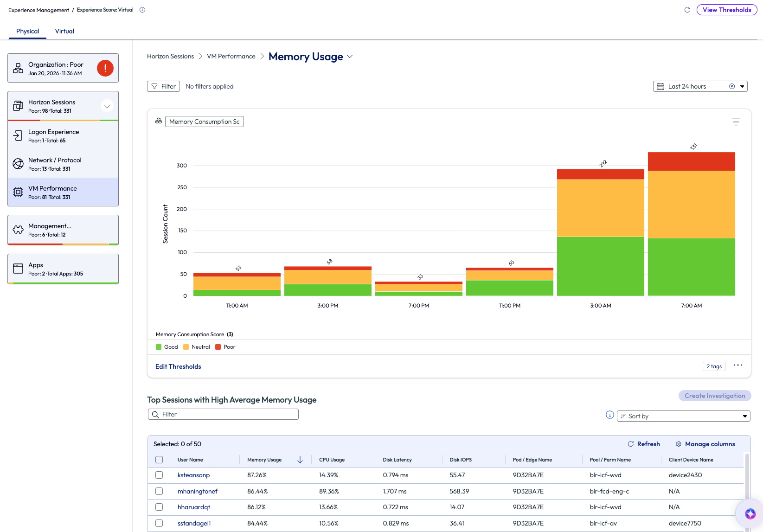
Task: Click the info icon next to Sort by
Action: (x=610, y=415)
